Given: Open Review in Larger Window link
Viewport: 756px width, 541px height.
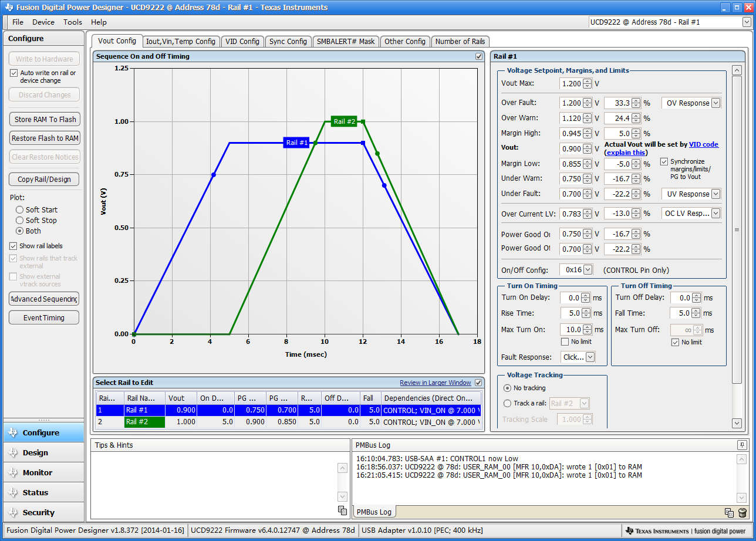Looking at the screenshot, I should 436,383.
